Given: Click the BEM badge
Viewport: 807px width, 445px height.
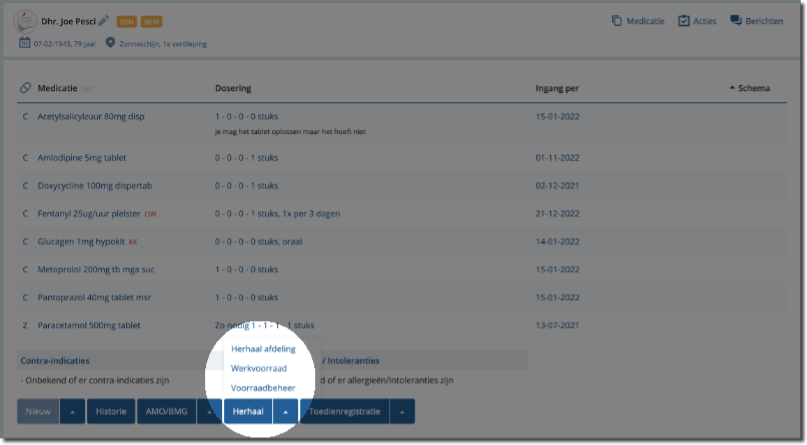Looking at the screenshot, I should pos(151,21).
